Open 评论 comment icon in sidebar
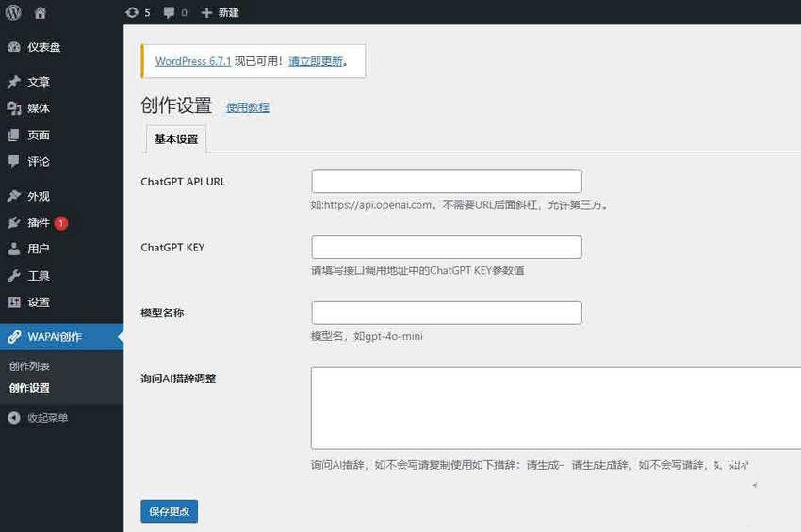The image size is (801, 532). click(x=14, y=162)
